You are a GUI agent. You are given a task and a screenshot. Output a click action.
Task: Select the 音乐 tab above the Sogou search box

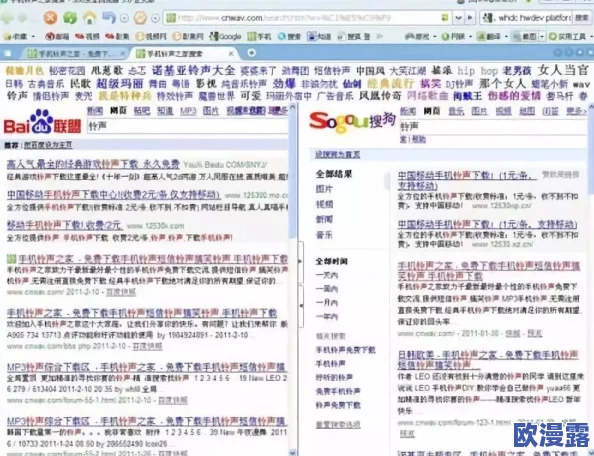pos(456,111)
